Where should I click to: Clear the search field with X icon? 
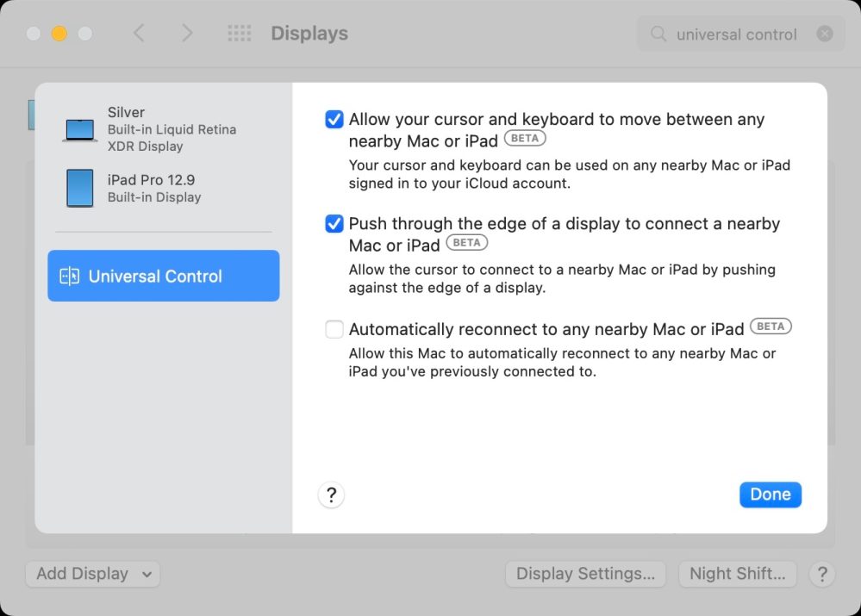825,34
